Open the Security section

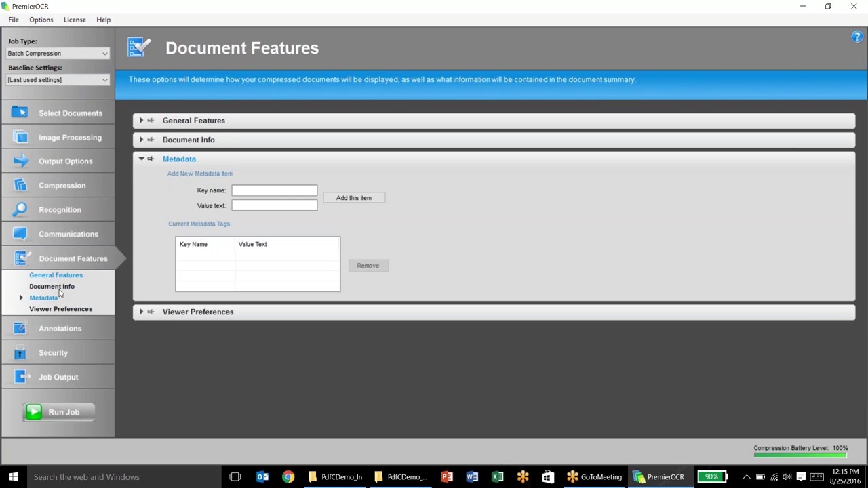[58, 352]
